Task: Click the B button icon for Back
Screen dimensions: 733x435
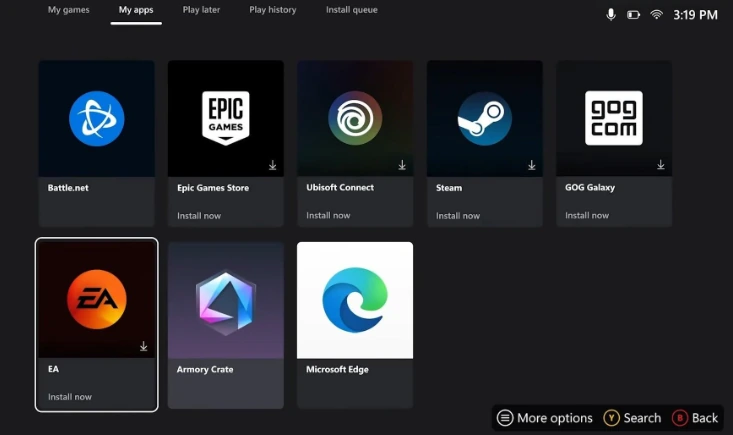Action: pyautogui.click(x=680, y=418)
